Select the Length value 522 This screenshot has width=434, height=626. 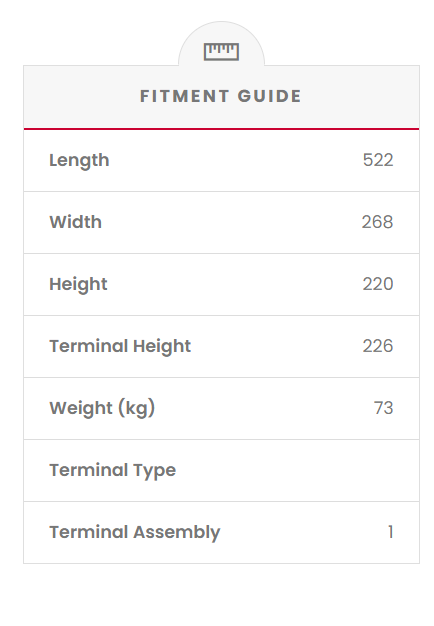tap(378, 160)
